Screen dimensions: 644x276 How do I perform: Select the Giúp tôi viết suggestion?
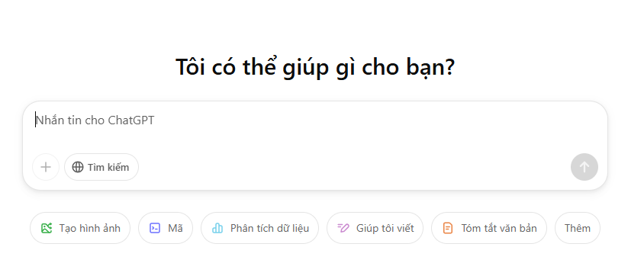point(375,228)
